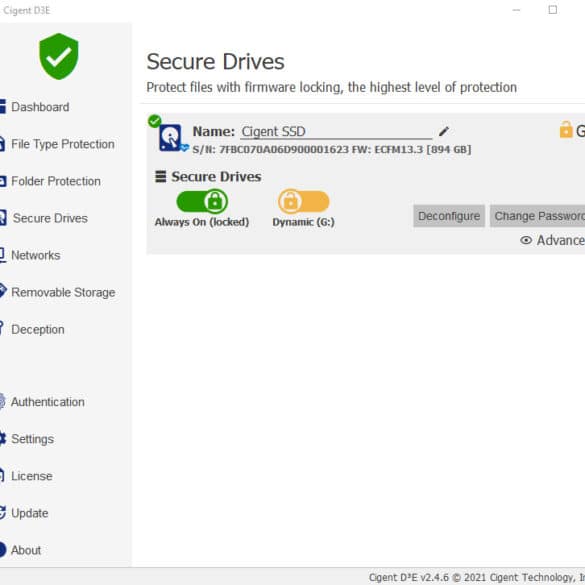Minimize the Cigent D3E window

point(516,10)
